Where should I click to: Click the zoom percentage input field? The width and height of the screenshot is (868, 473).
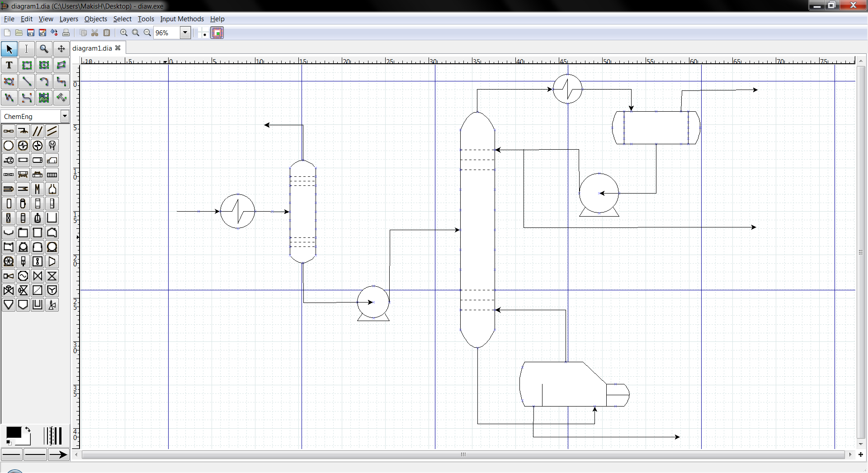click(x=166, y=33)
